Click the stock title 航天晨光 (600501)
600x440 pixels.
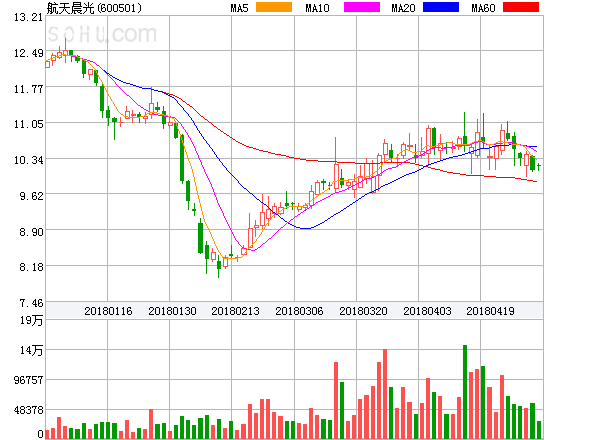[x=94, y=8]
